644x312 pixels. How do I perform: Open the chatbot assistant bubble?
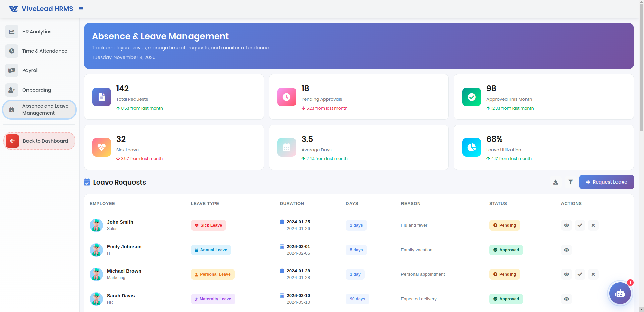tap(620, 293)
